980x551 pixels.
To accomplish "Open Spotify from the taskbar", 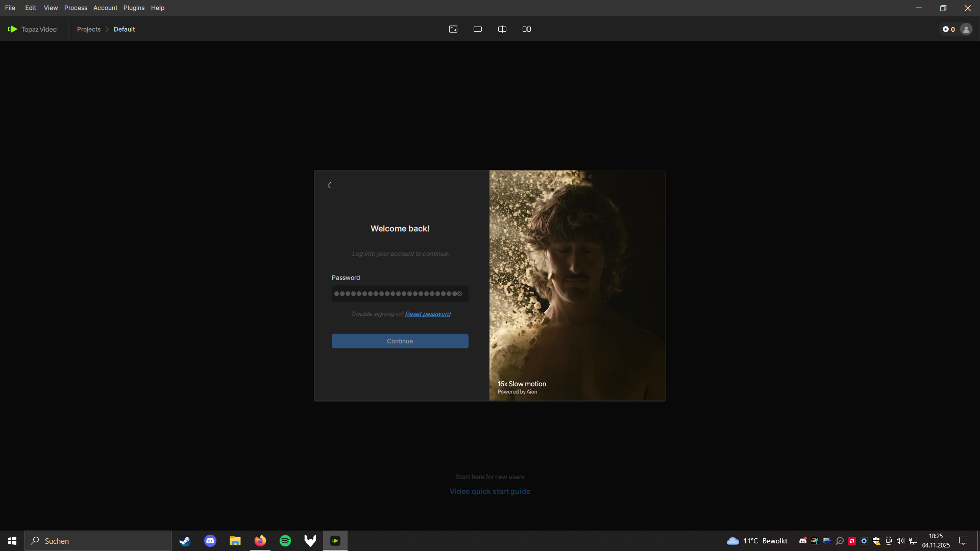I will coord(285,541).
